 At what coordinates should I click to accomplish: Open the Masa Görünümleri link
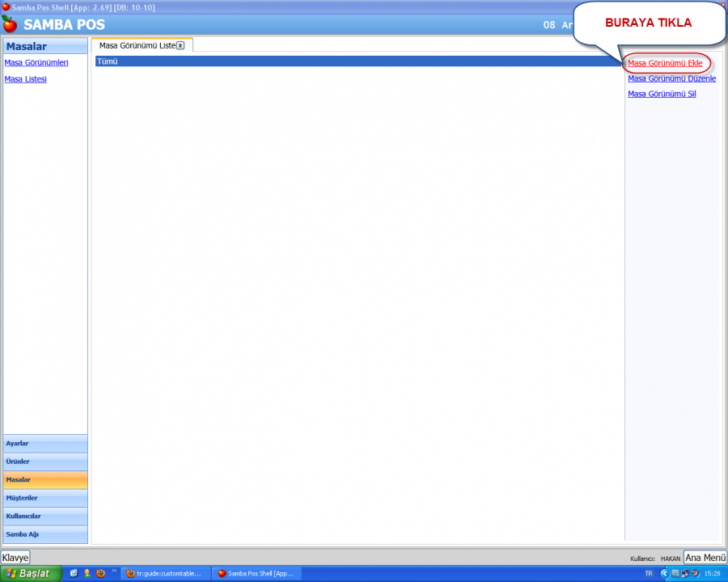[36, 63]
